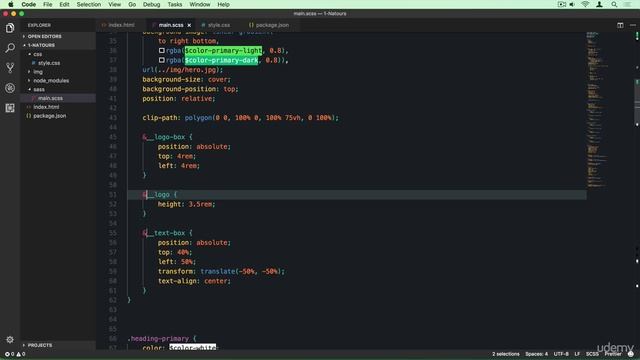Place cursor on the clip-path polygon line
The image size is (640, 360).
[240, 118]
